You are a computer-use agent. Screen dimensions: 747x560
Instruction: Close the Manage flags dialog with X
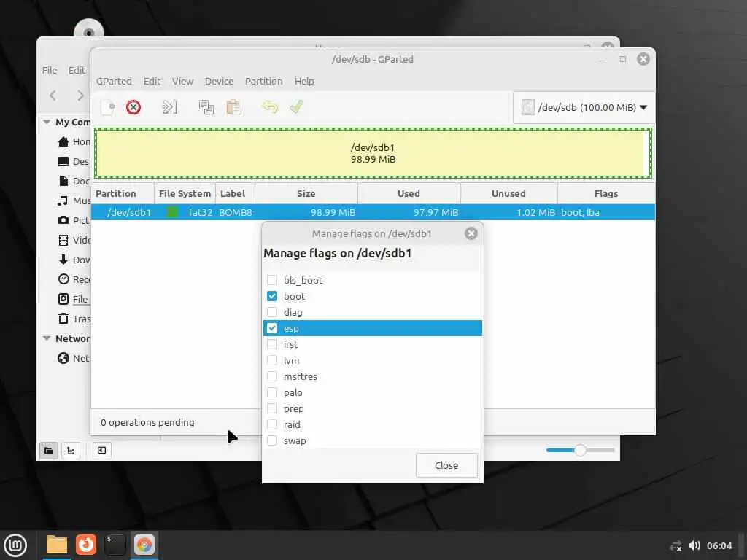(x=471, y=233)
